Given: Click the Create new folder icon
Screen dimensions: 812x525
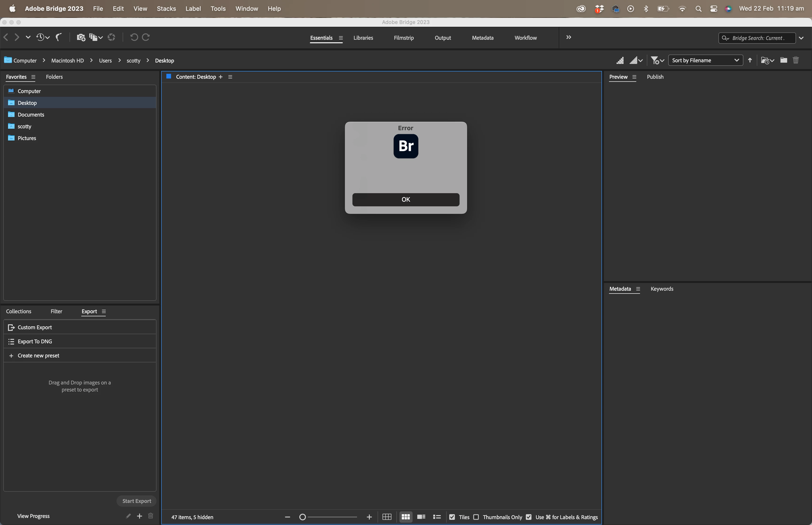Looking at the screenshot, I should 783,60.
